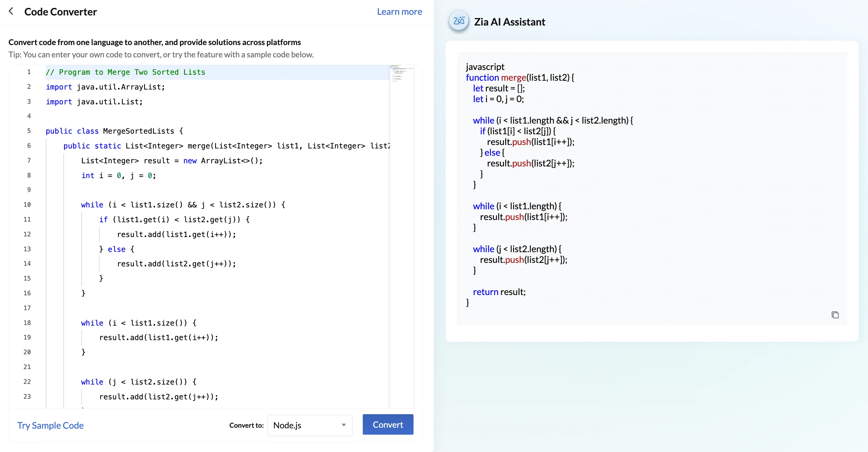Click the comment line 'Program to Merge Two Sorted Lists'
The image size is (868, 452).
tap(125, 72)
